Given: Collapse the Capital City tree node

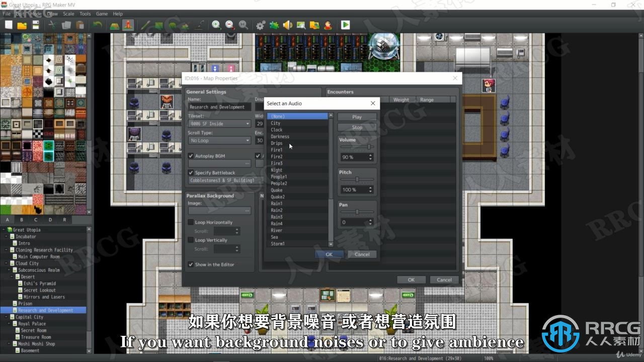Looking at the screenshot, I should click(x=7, y=317).
